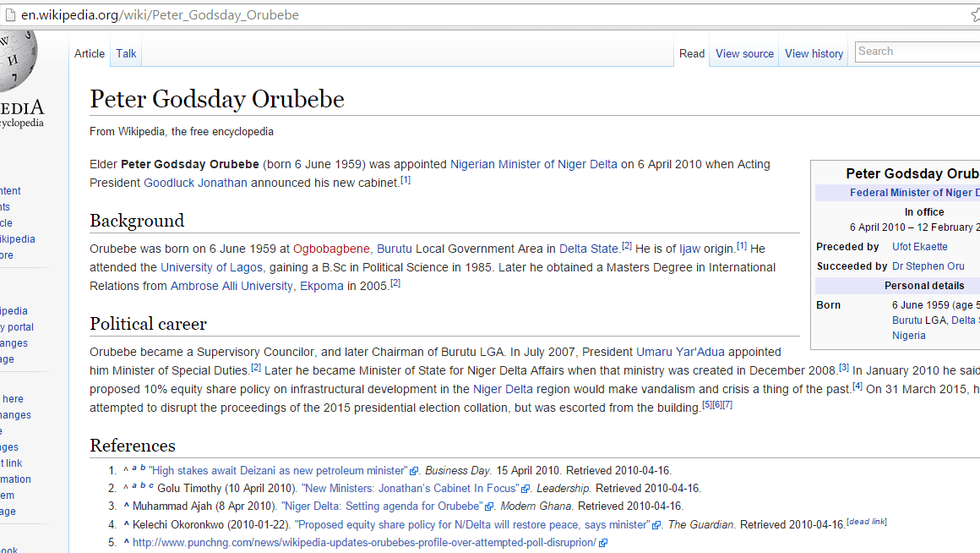Bookmark the page using the star icon
This screenshot has width=980, height=553.
coord(974,14)
